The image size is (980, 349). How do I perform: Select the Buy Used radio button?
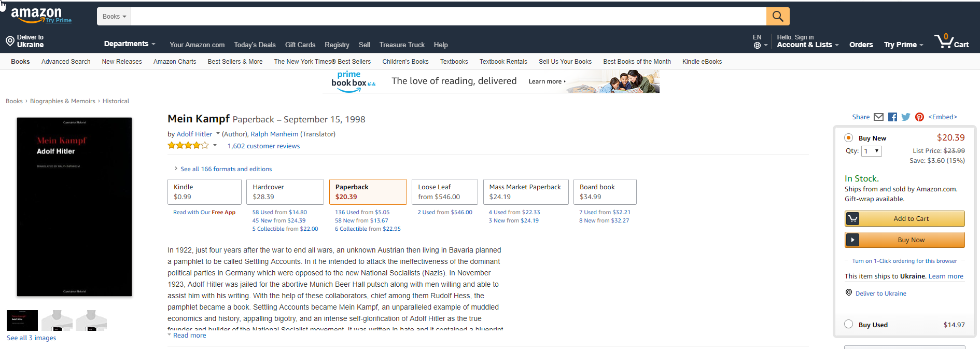(x=849, y=324)
